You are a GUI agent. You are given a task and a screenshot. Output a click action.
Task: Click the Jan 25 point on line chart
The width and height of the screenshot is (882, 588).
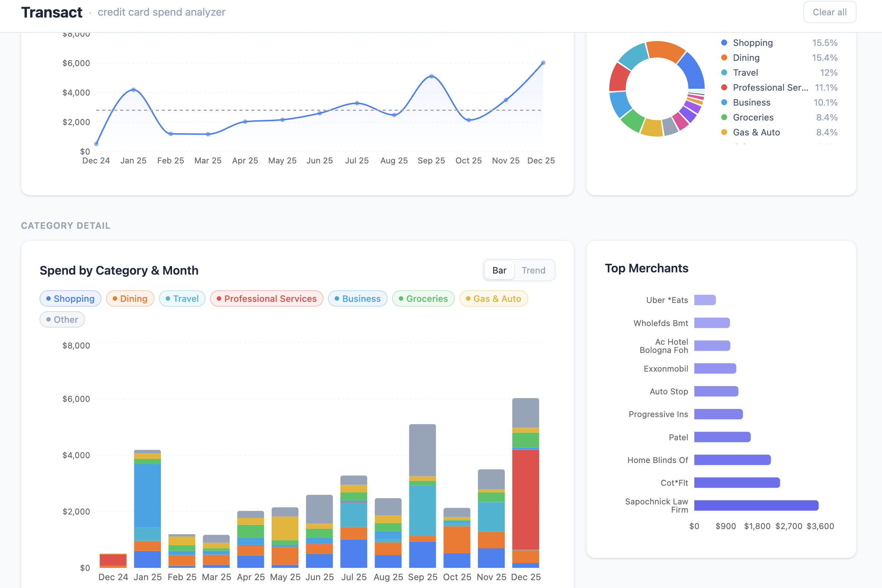(134, 90)
